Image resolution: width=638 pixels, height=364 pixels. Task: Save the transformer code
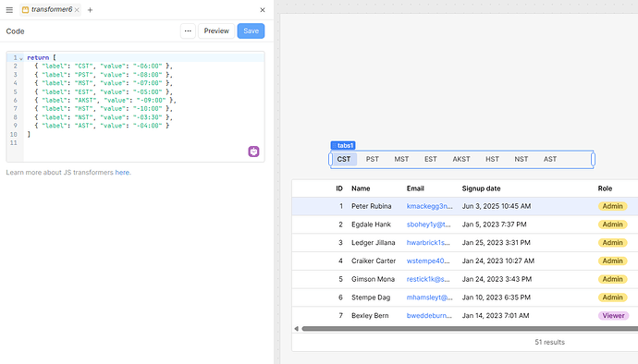pyautogui.click(x=252, y=30)
